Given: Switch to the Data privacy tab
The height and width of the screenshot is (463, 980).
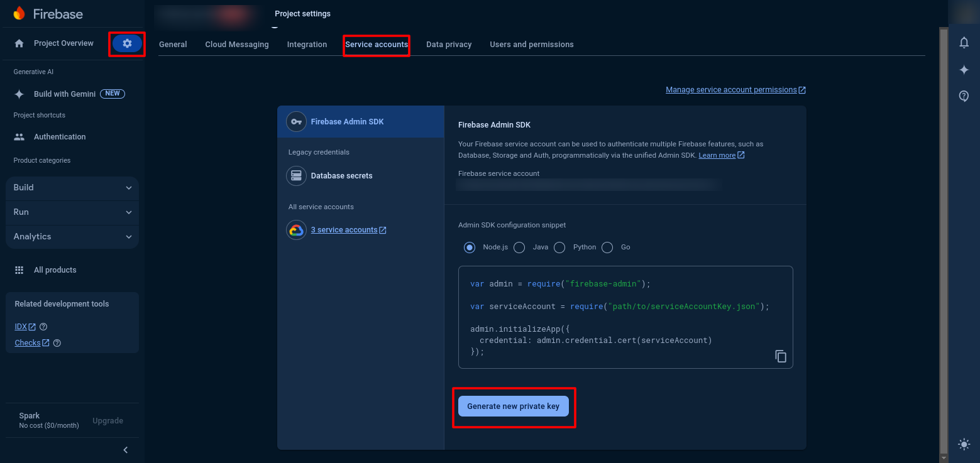Looking at the screenshot, I should click(449, 45).
